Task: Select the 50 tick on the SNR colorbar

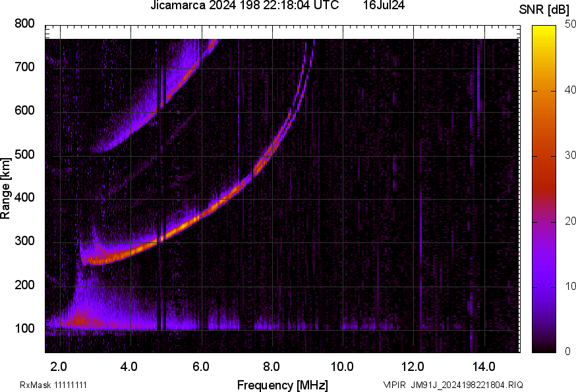Action: coord(570,24)
